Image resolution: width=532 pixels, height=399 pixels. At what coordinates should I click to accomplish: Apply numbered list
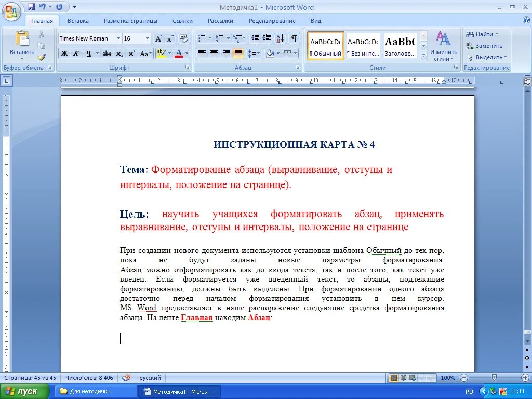pyautogui.click(x=220, y=38)
